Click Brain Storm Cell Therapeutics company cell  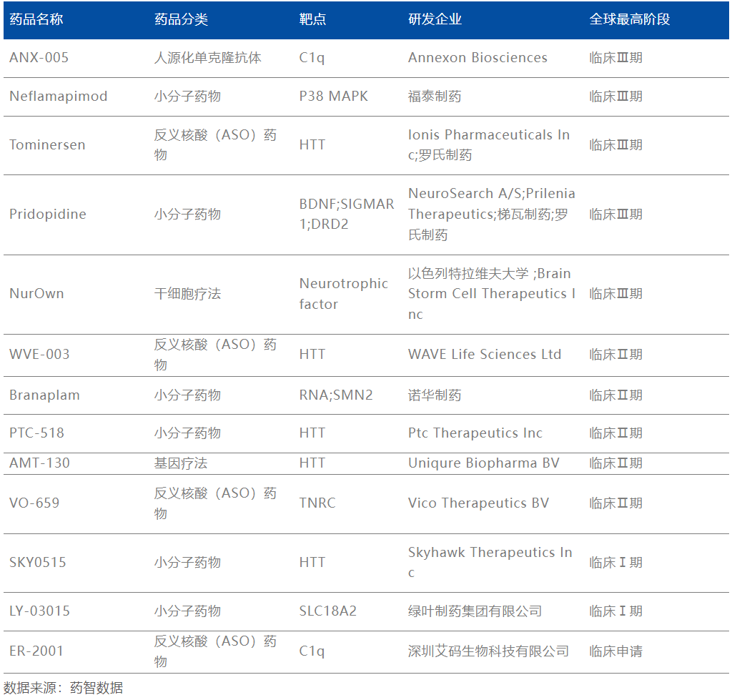pyautogui.click(x=492, y=294)
